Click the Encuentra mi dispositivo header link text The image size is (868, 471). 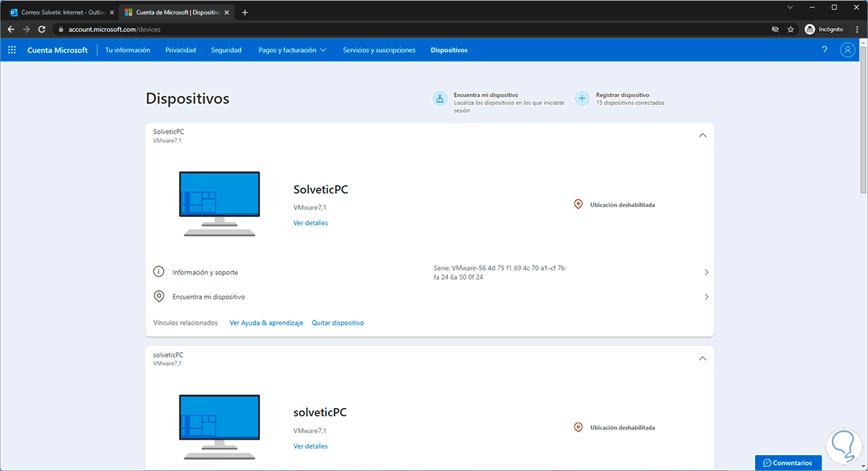(486, 95)
